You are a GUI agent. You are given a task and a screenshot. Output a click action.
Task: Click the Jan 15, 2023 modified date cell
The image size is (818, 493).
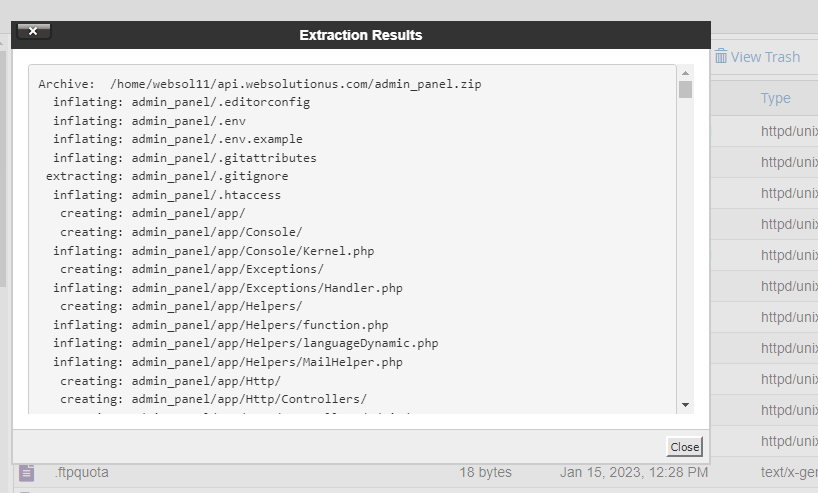[634, 472]
